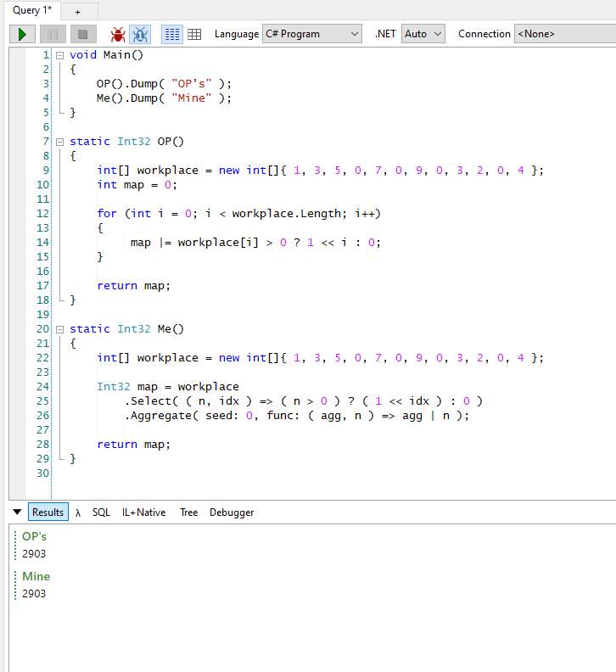Image resolution: width=616 pixels, height=672 pixels.
Task: Open the Tree tab
Action: tap(188, 512)
